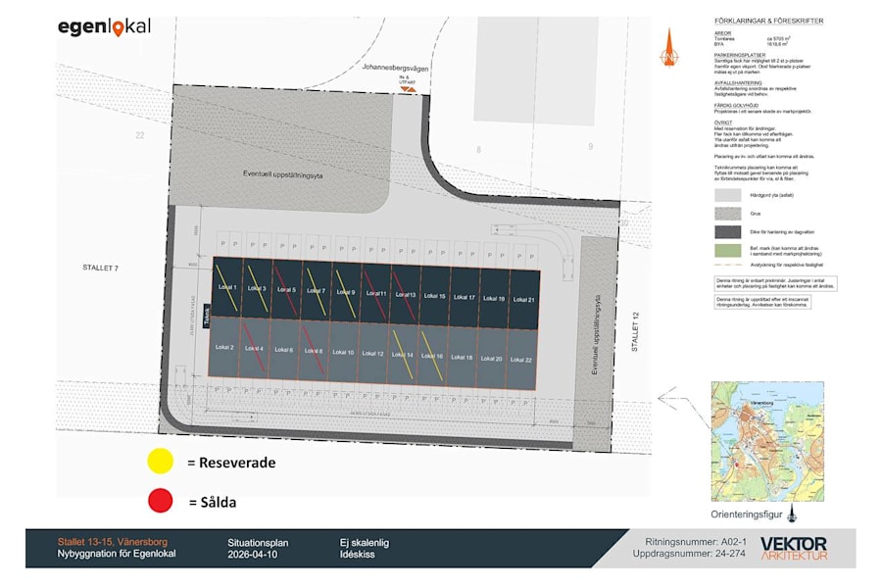Click the yellow Reseverade legend circle
Image resolution: width=882 pixels, height=588 pixels.
point(161,461)
